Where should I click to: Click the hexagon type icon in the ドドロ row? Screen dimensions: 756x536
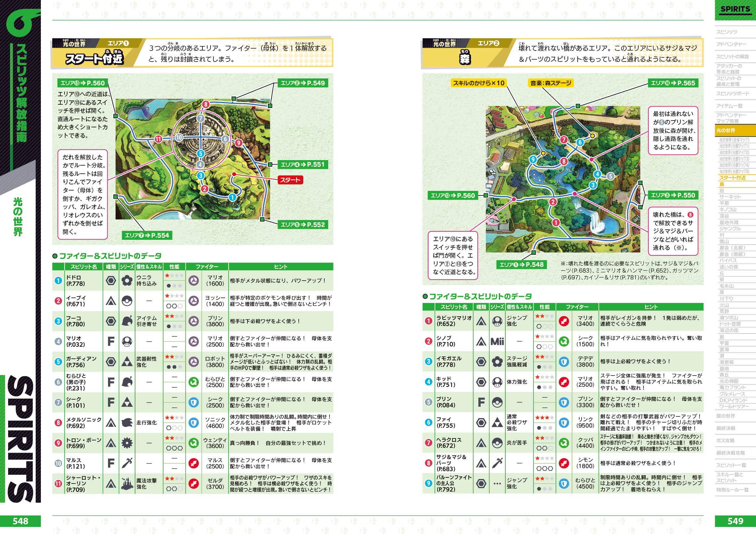(111, 281)
